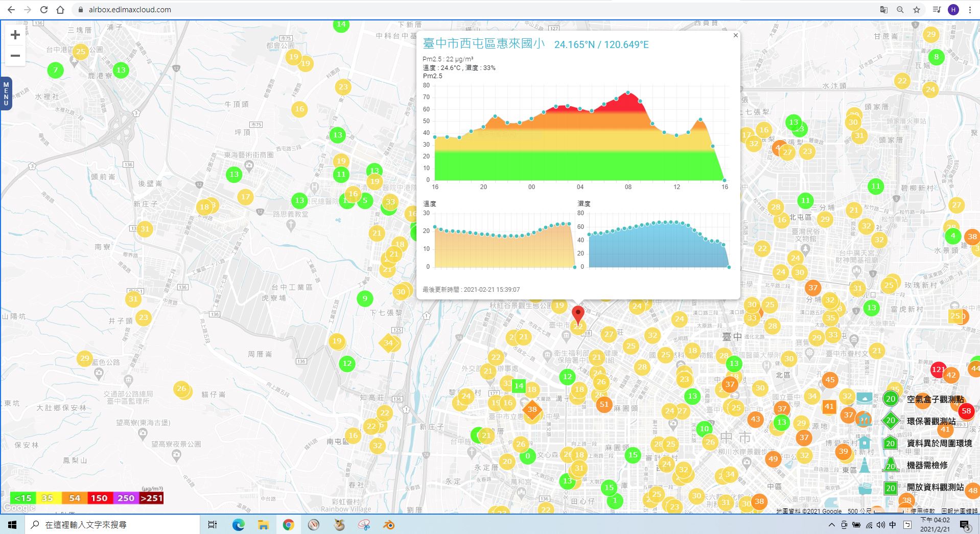Select the orange 49 marker
Viewport: 980px width, 534px height.
click(773, 459)
